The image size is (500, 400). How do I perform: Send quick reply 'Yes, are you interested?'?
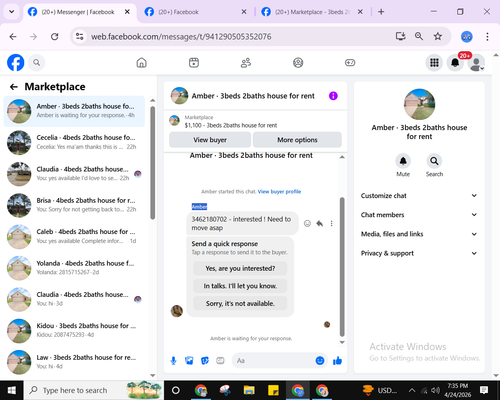point(240,268)
